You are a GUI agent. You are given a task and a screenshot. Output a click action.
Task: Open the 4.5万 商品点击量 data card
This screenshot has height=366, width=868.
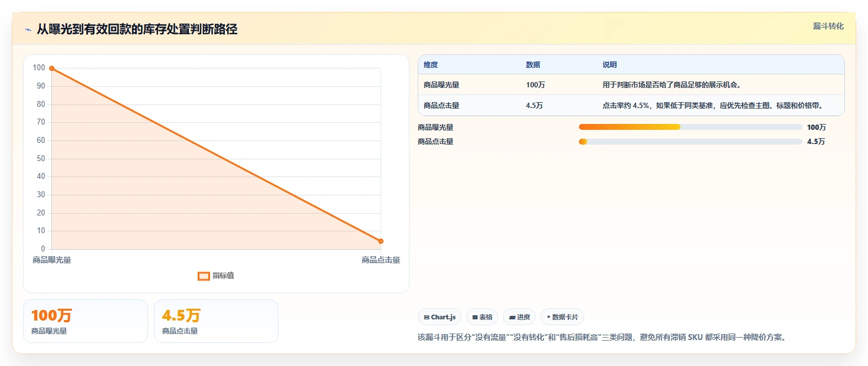coord(216,321)
